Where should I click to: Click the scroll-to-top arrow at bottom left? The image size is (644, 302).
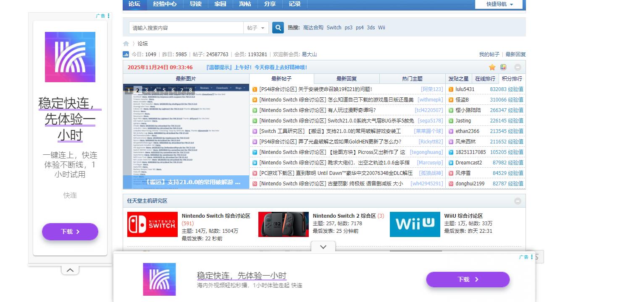click(x=70, y=270)
